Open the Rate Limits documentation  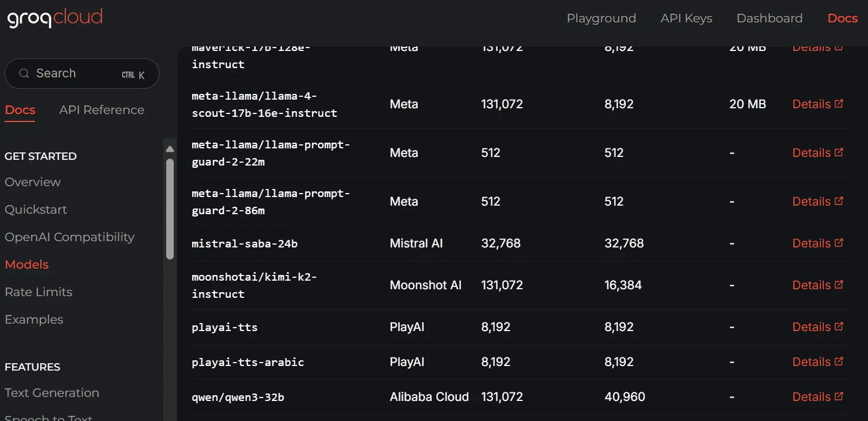[x=38, y=292]
